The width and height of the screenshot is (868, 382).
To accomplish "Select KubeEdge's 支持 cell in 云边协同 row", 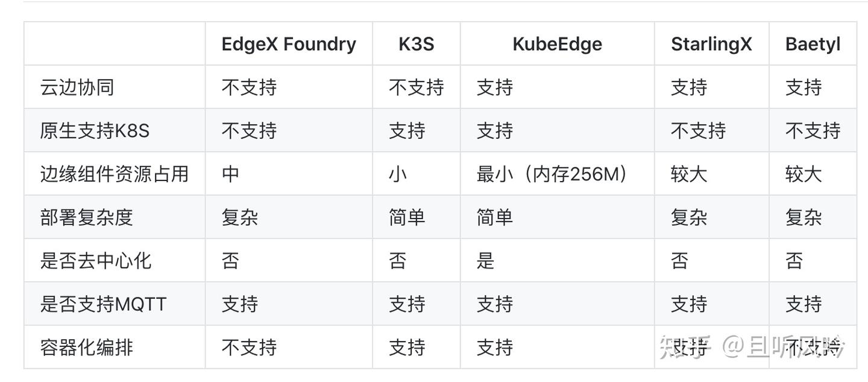I will pos(494,88).
